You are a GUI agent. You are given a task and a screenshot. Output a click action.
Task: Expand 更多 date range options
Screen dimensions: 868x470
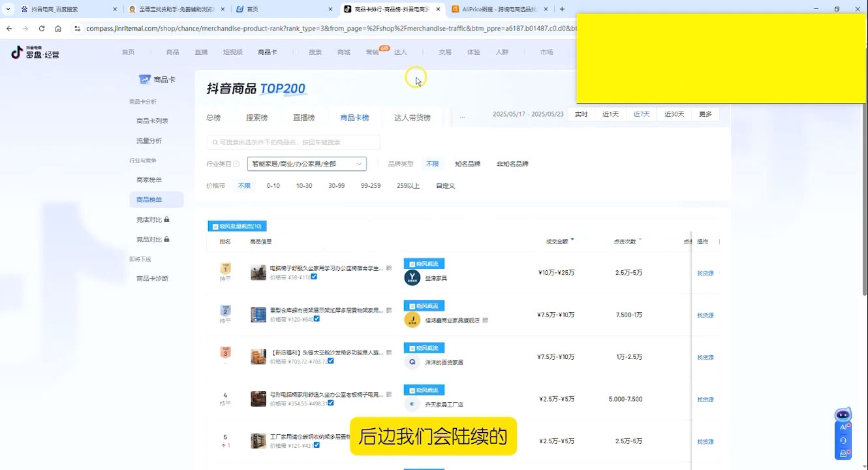(705, 114)
